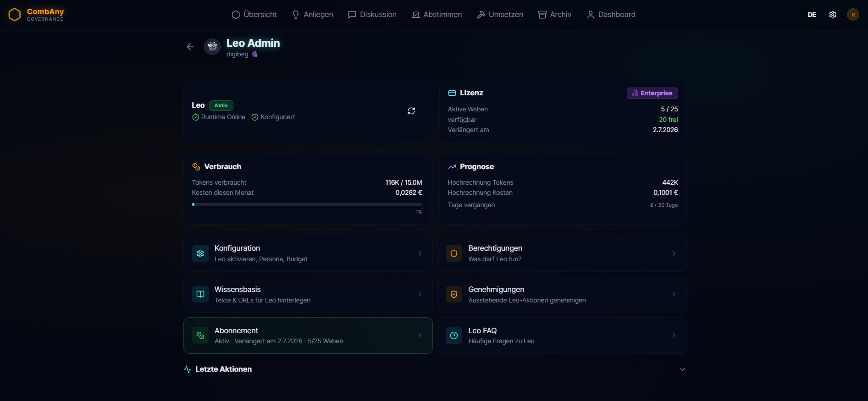Click the Abonnement coins icon
Viewport: 868px width, 401px height.
[200, 335]
